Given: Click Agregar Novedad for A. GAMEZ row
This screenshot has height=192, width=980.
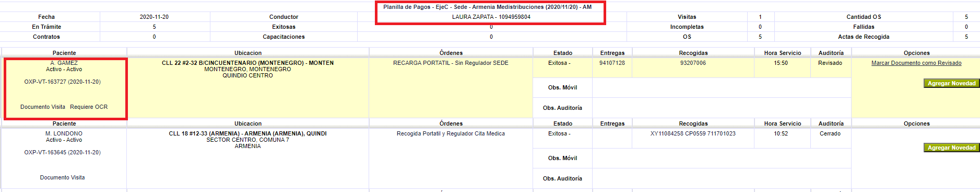Looking at the screenshot, I should pos(951,83).
